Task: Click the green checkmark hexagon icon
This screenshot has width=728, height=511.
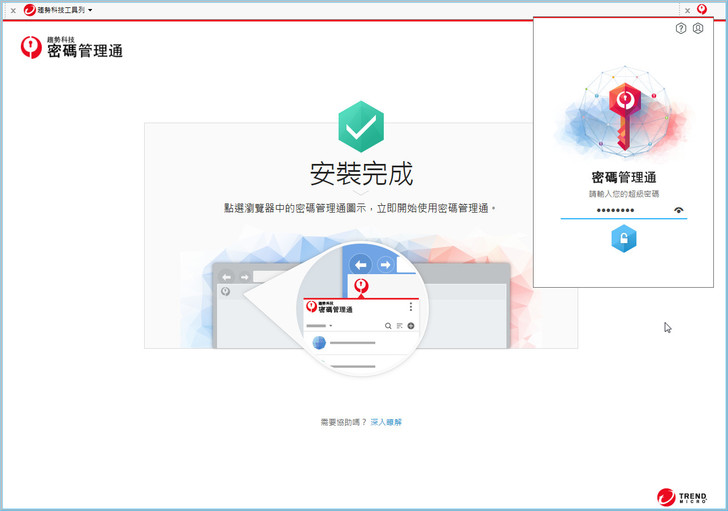Action: [361, 127]
